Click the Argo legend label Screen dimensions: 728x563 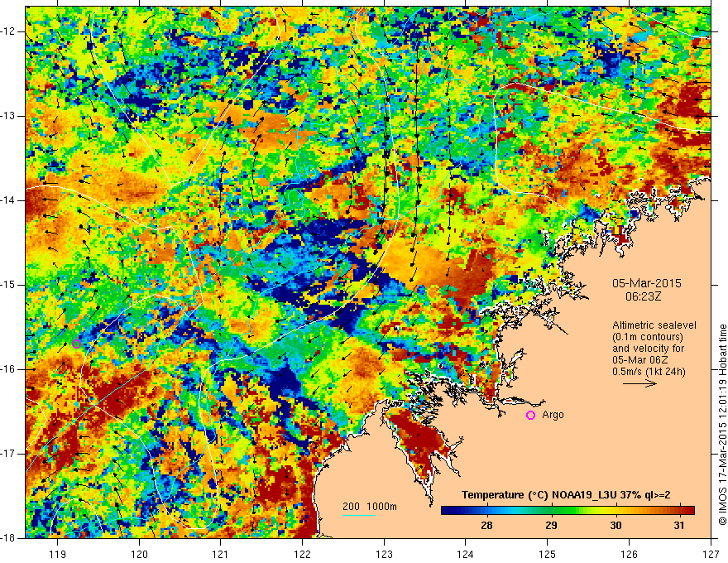tap(553, 415)
